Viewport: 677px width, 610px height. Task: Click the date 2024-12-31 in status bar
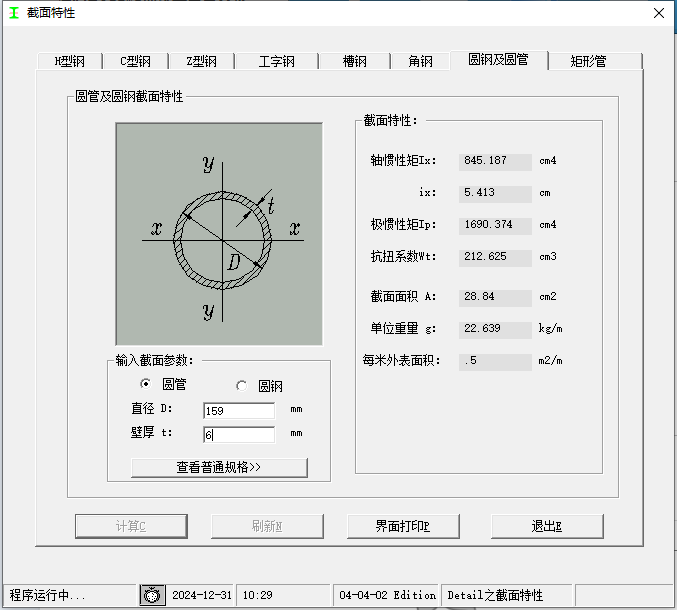202,595
